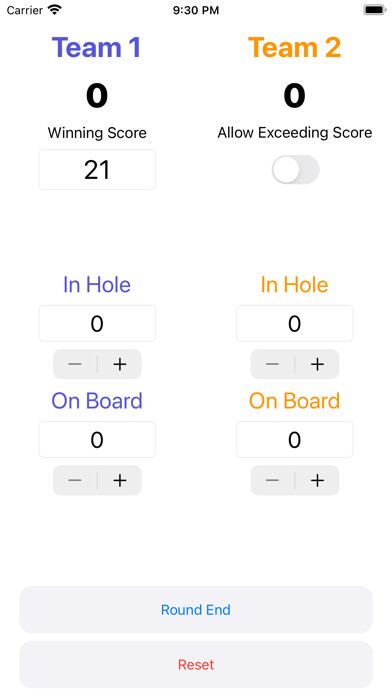This screenshot has height=696, width=392.
Task: Tap the plus for Team 1 In Hole
Action: click(x=119, y=364)
